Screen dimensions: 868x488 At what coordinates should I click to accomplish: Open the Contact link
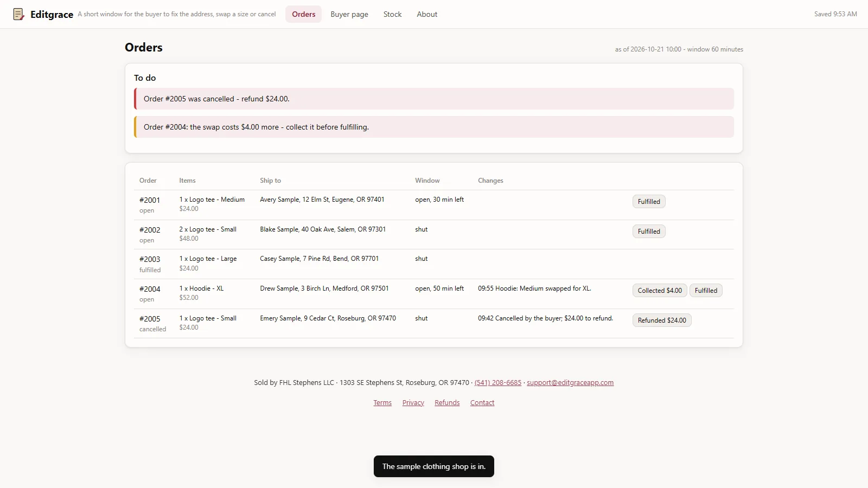[x=482, y=403]
